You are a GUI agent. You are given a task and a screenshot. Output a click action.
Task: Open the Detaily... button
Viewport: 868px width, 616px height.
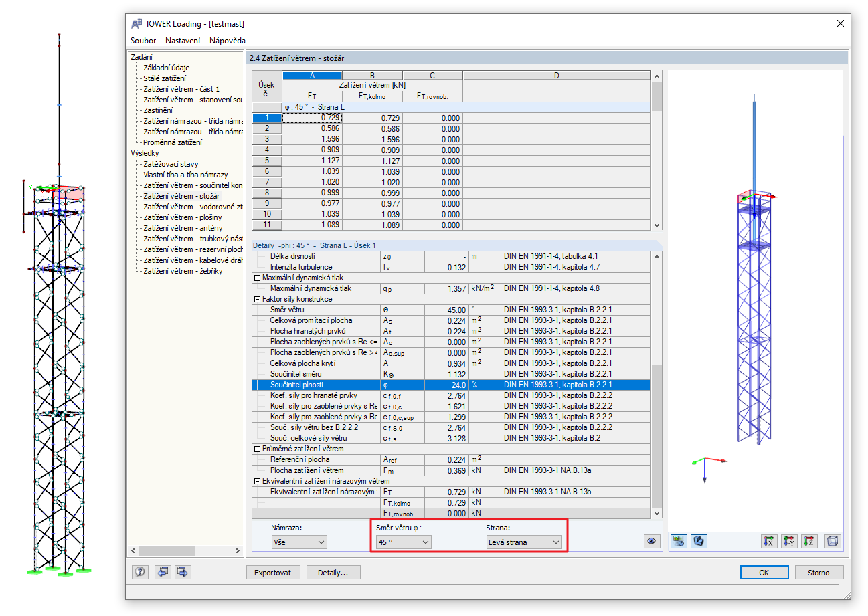click(333, 573)
